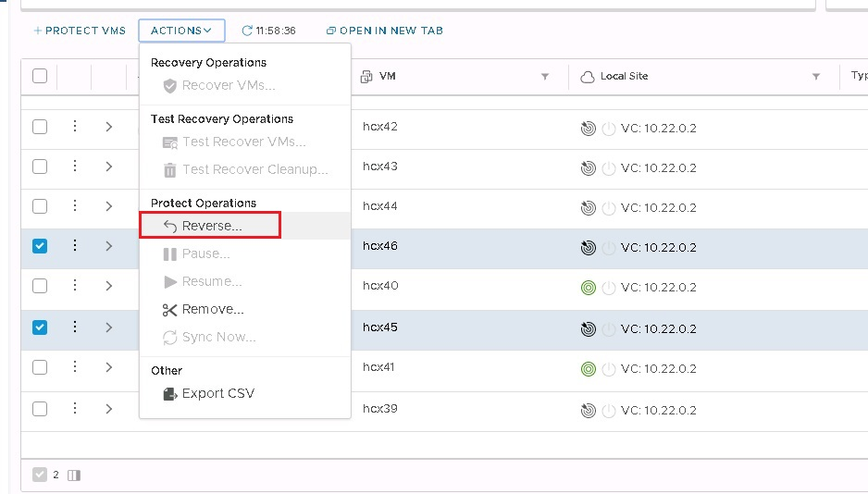The width and height of the screenshot is (868, 494).
Task: Open the three-dot row menu for hcx41
Action: (x=75, y=367)
